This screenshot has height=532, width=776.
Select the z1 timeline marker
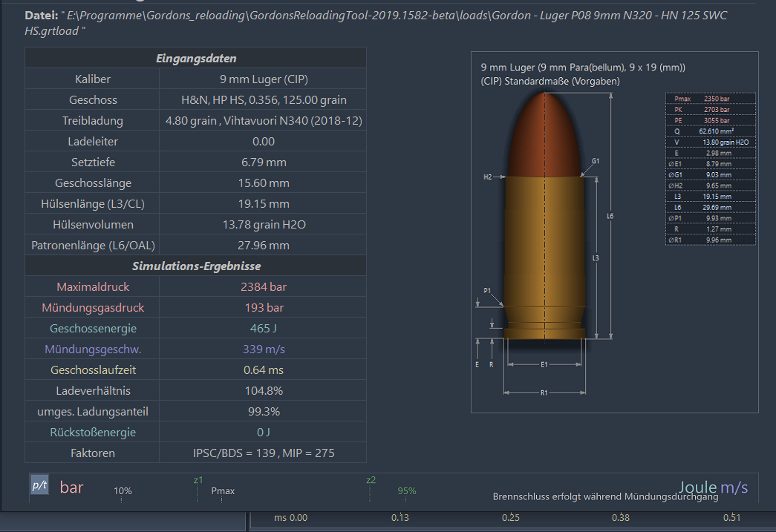pyautogui.click(x=198, y=480)
